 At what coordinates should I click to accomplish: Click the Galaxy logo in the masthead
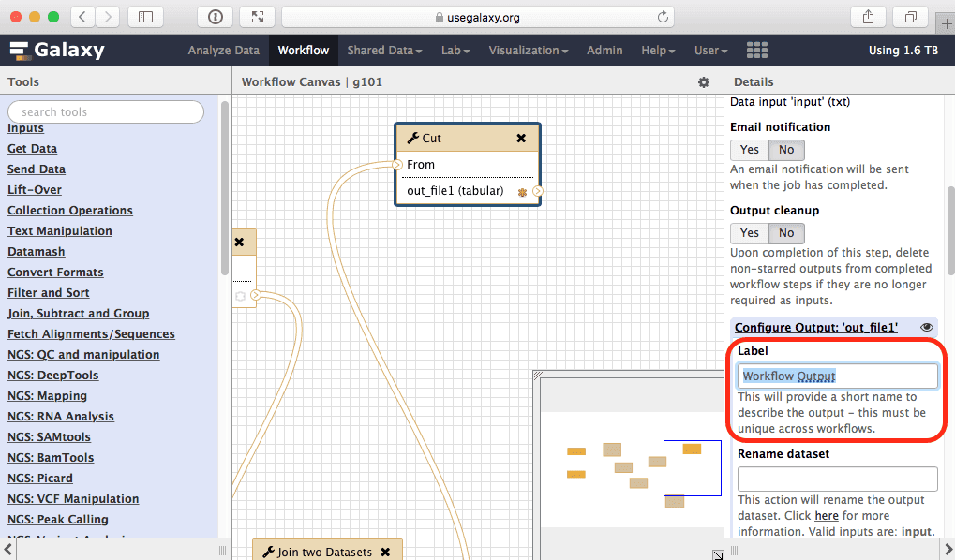point(57,51)
